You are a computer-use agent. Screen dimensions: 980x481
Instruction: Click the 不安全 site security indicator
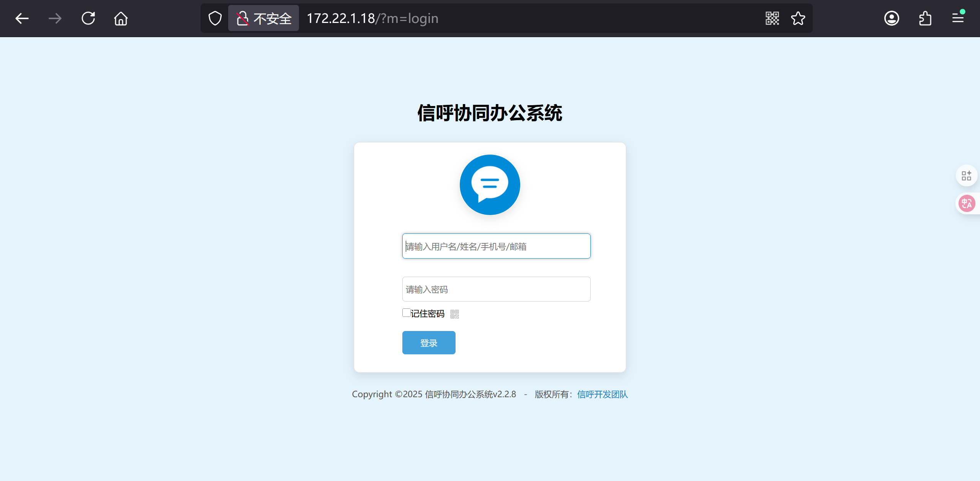264,18
